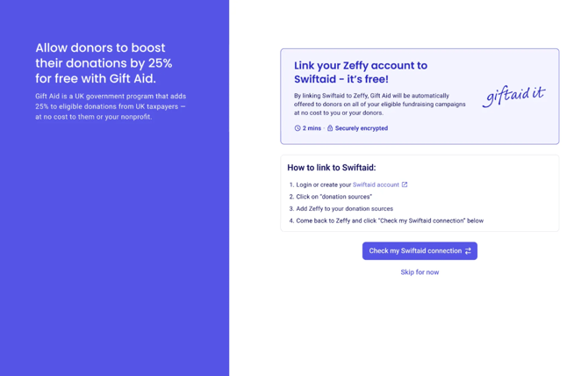Click the Securely encrypted label
Screen dimensions: 588x376
click(362, 128)
